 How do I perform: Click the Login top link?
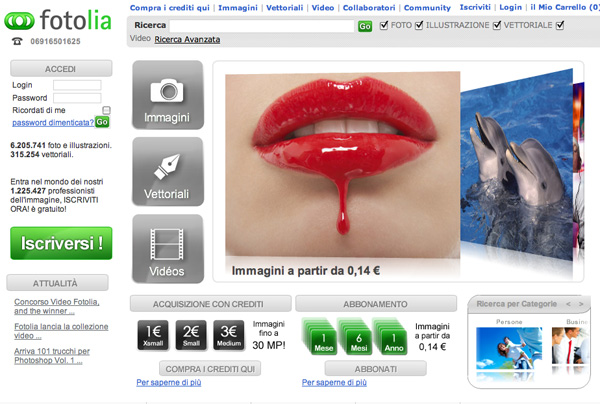[510, 7]
